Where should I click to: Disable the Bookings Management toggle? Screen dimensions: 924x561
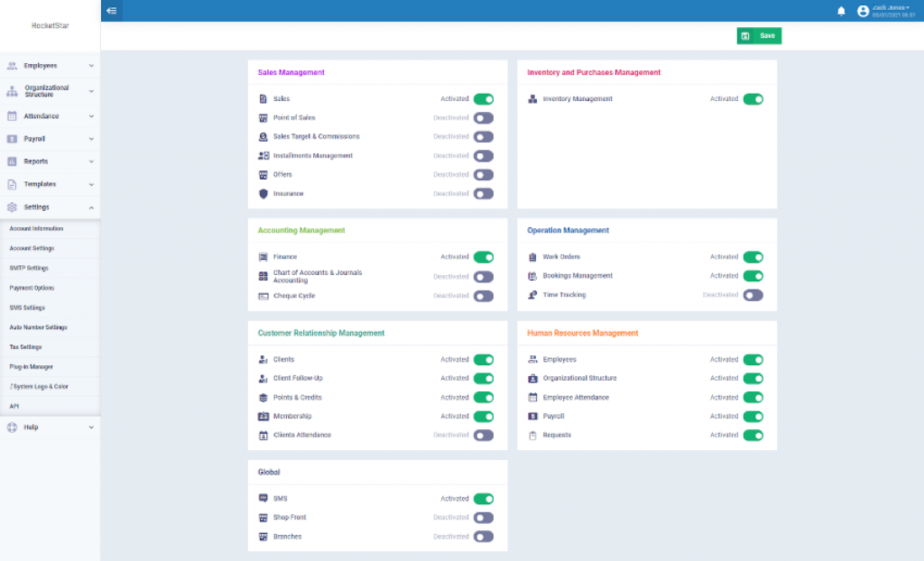tap(753, 276)
